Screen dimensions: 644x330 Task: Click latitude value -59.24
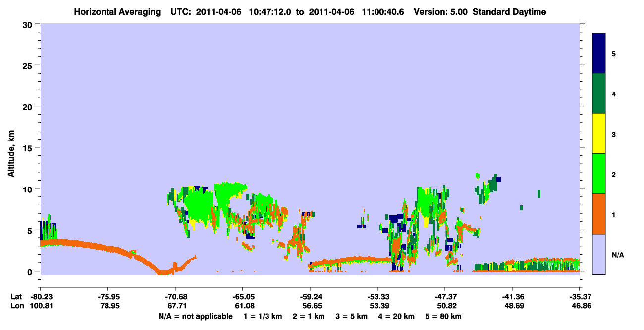[x=310, y=297]
